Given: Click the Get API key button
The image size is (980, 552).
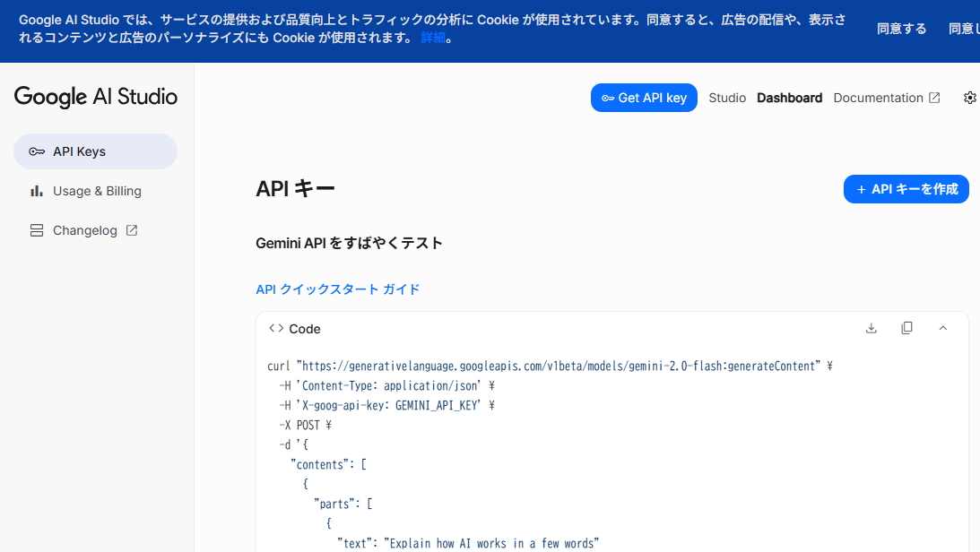Looking at the screenshot, I should point(644,98).
